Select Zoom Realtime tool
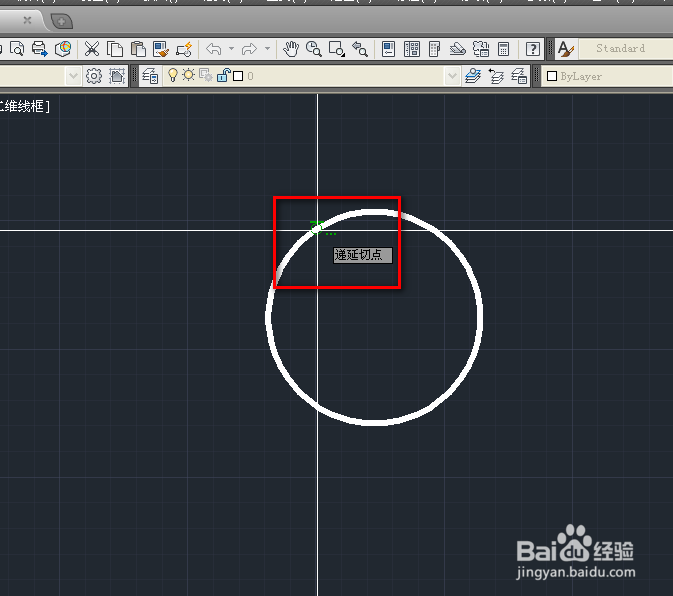 314,48
